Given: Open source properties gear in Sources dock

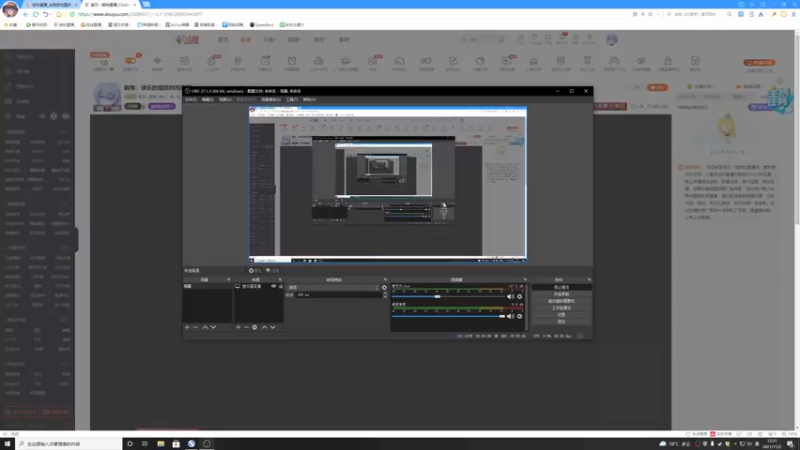Looking at the screenshot, I should tap(255, 327).
